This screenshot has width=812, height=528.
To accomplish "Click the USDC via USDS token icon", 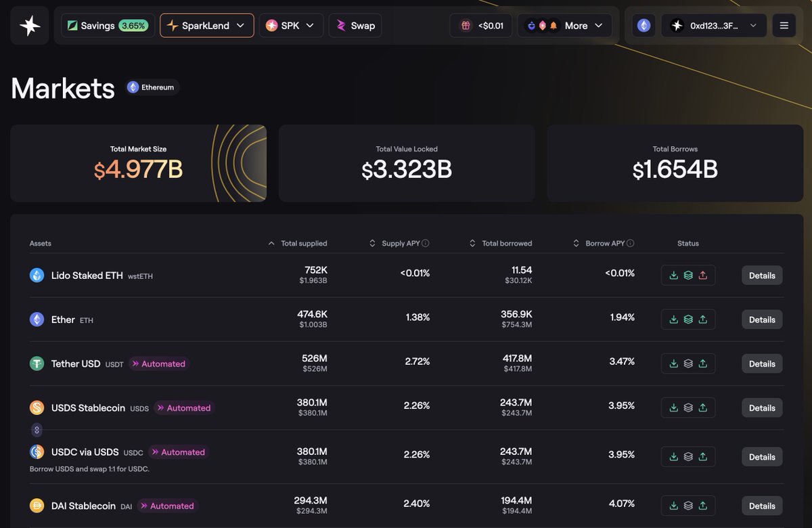I will pos(37,452).
